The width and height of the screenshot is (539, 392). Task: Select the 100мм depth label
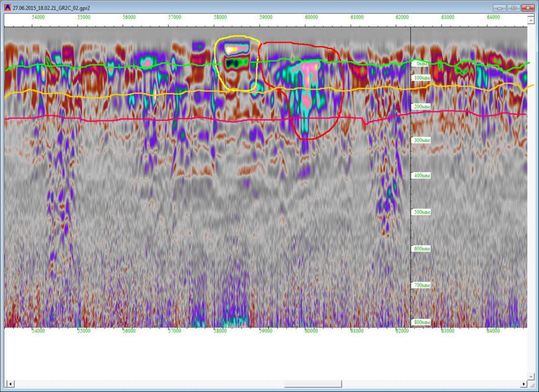(421, 78)
